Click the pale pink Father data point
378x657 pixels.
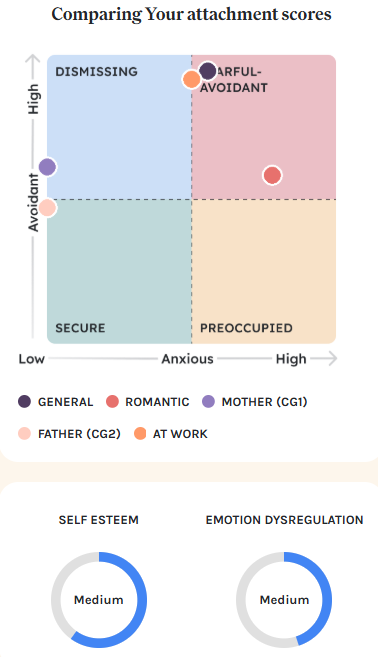(x=47, y=207)
